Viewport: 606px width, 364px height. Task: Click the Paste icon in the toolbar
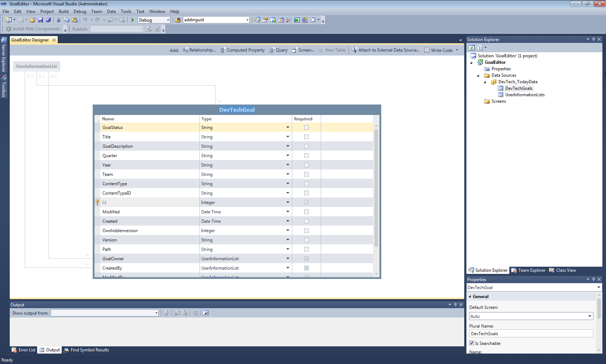coord(75,20)
